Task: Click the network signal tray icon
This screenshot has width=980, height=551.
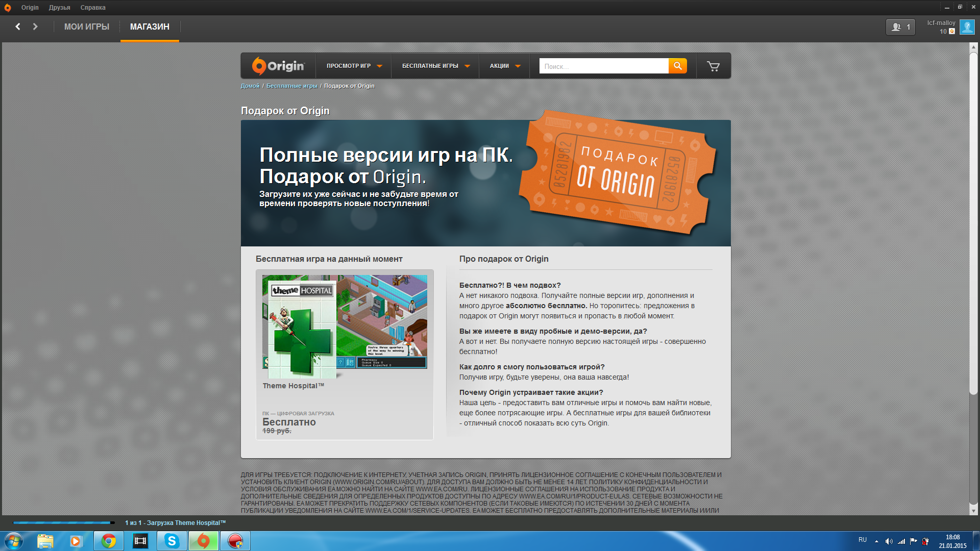Action: (901, 541)
